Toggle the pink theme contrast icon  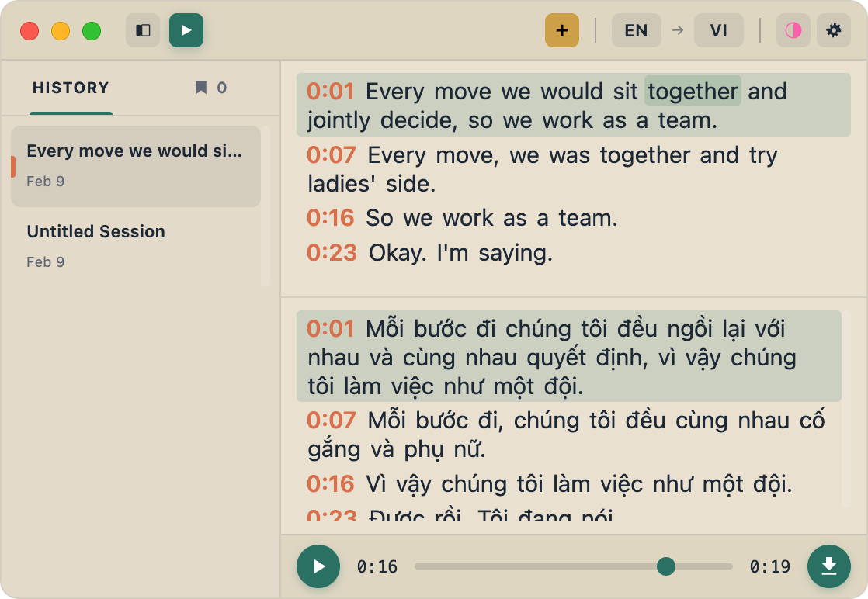tap(793, 30)
